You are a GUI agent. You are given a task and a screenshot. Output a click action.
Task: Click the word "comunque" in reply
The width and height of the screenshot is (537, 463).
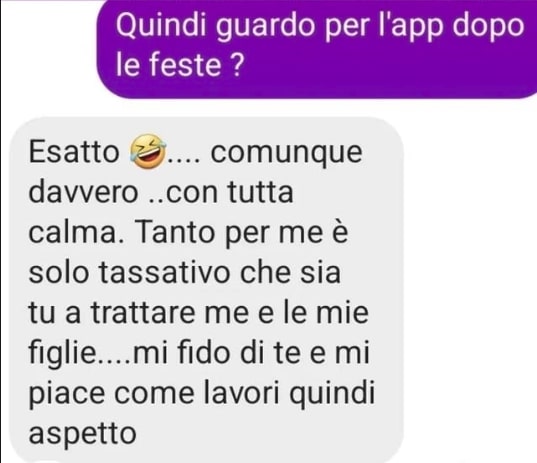coord(286,153)
